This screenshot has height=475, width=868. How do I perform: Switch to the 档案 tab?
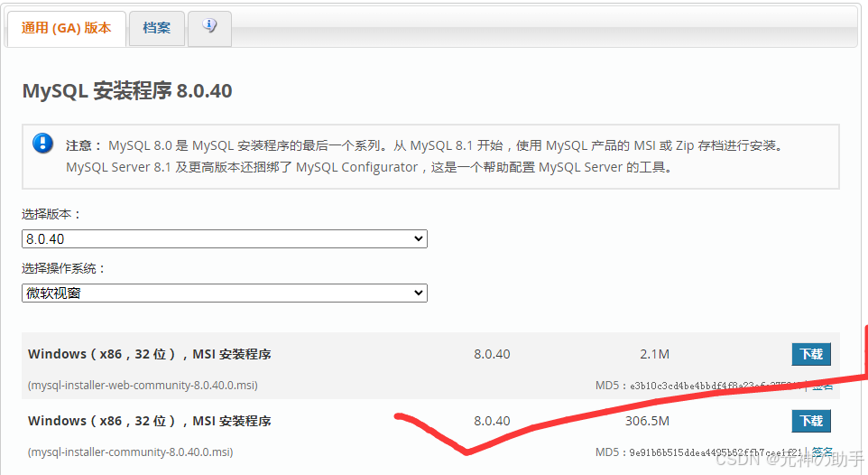click(157, 28)
